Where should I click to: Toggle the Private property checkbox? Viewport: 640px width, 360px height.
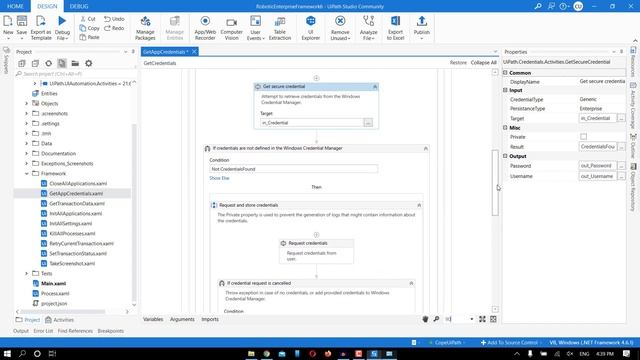584,137
